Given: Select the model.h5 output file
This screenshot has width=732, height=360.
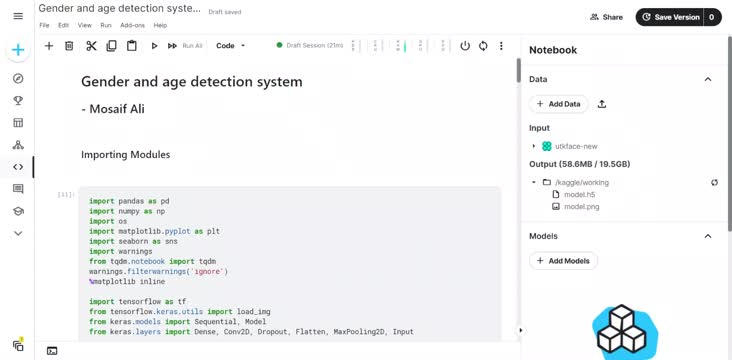Looking at the screenshot, I should pos(574,195).
